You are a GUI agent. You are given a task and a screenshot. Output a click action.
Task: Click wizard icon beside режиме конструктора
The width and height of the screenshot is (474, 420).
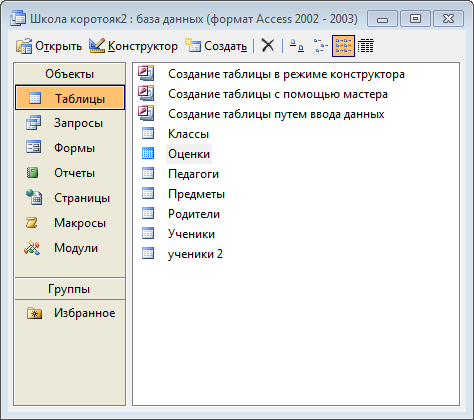[x=146, y=73]
